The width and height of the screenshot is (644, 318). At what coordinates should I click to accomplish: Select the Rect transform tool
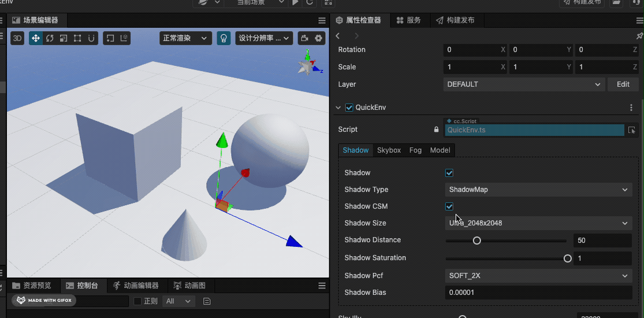[77, 38]
